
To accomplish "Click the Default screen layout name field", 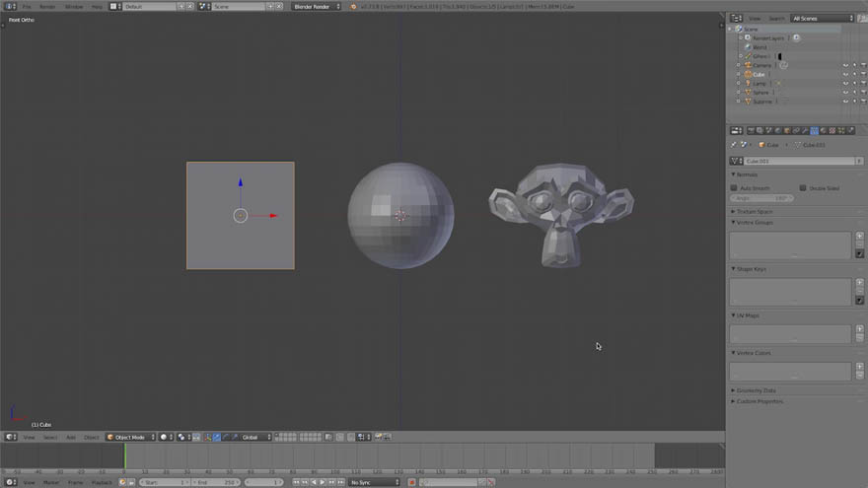I will (x=150, y=7).
